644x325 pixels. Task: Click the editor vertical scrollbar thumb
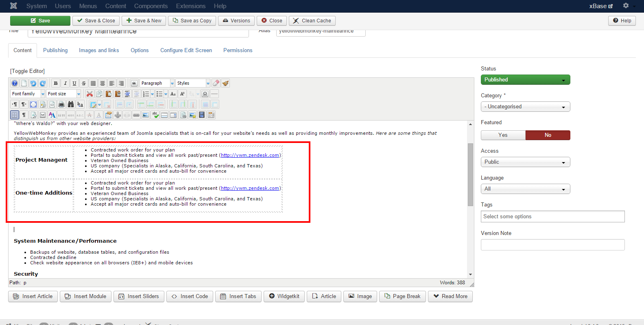point(470,174)
